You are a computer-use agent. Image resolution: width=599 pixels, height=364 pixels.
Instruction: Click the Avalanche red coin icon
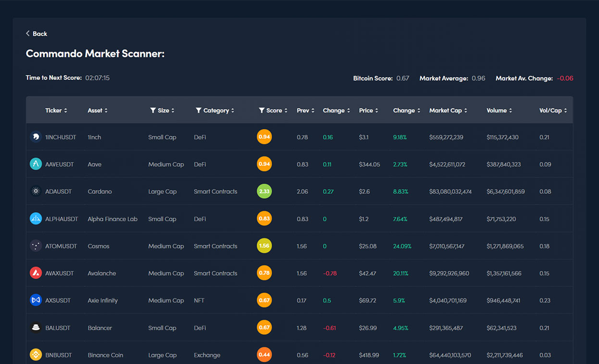click(36, 273)
